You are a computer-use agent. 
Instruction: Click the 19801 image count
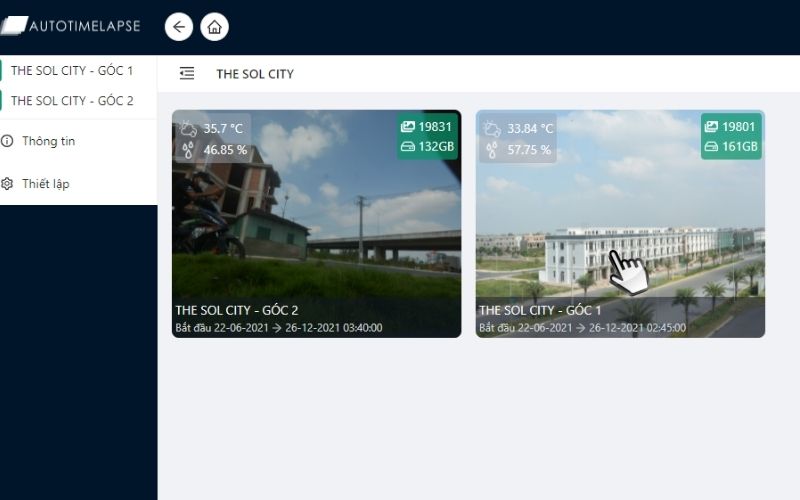tap(738, 127)
